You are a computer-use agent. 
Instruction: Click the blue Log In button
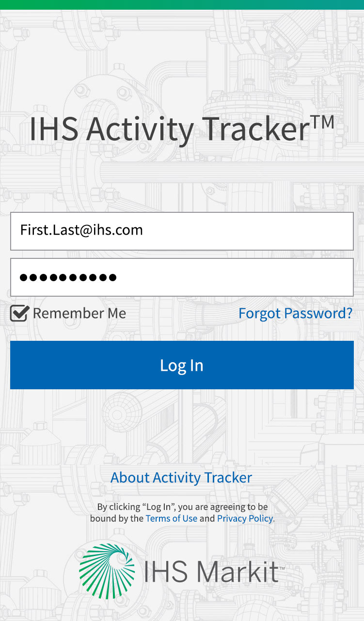point(182,365)
